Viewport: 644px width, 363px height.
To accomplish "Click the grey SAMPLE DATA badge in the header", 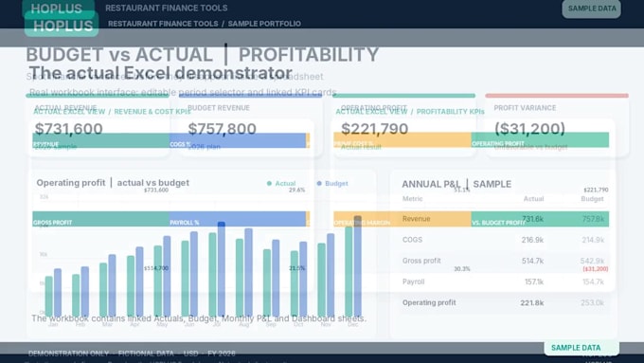I will tap(591, 9).
